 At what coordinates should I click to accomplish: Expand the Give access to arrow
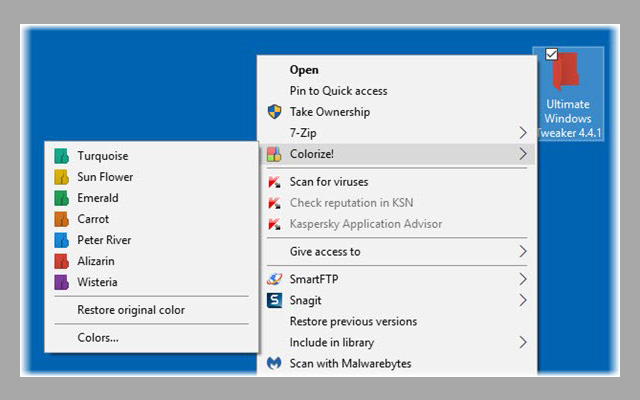click(x=523, y=251)
